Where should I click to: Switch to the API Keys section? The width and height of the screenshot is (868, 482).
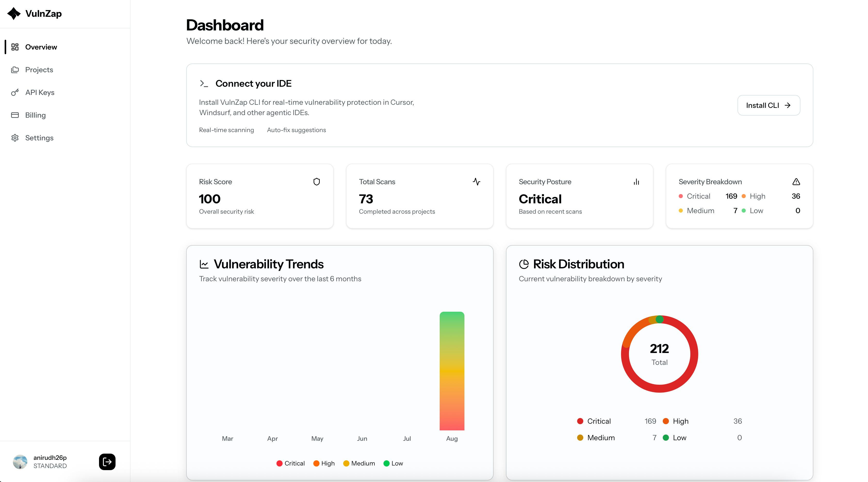click(40, 92)
